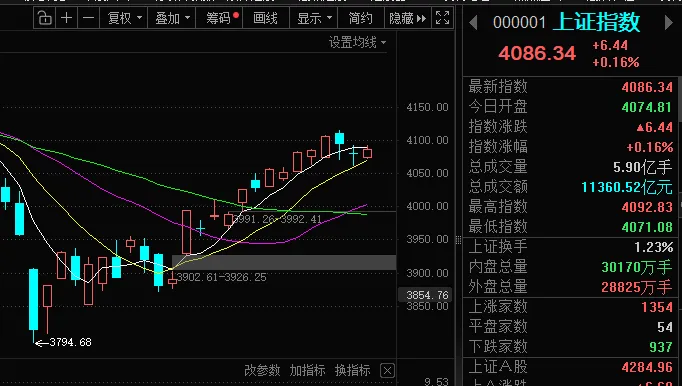Click the 上证指数 title

pos(596,22)
